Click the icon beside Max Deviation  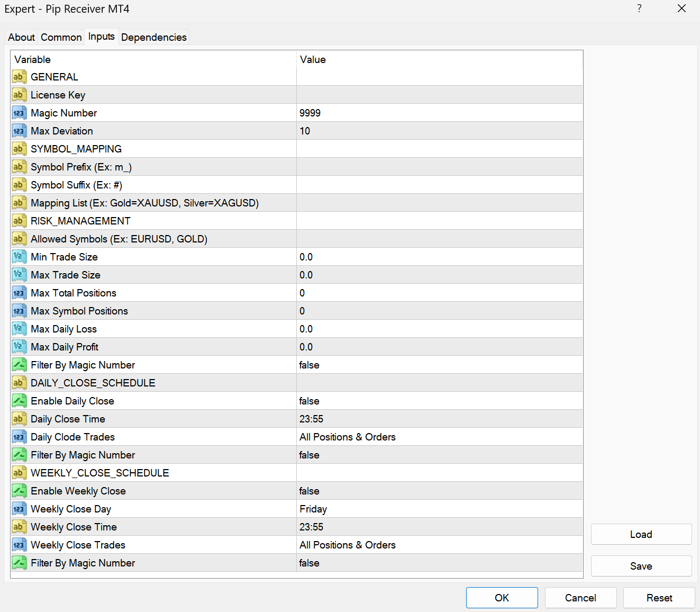(x=19, y=131)
